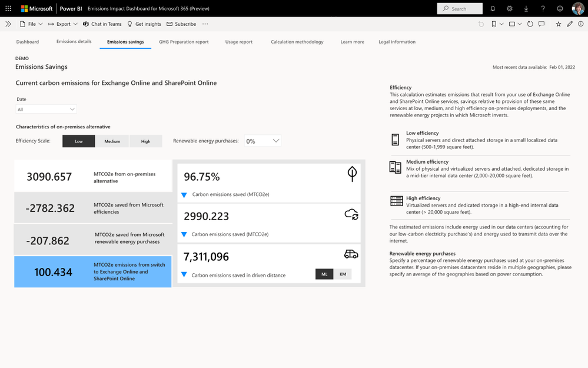Open the help question mark icon

click(x=543, y=8)
